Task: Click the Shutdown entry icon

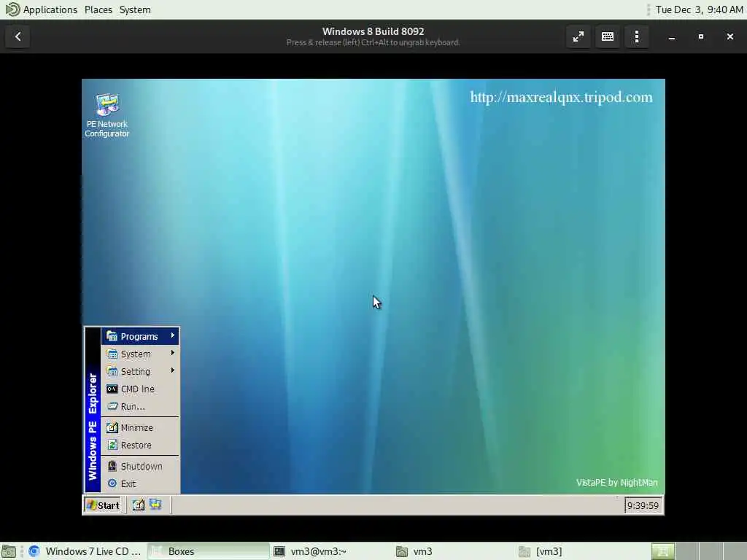Action: pyautogui.click(x=112, y=466)
